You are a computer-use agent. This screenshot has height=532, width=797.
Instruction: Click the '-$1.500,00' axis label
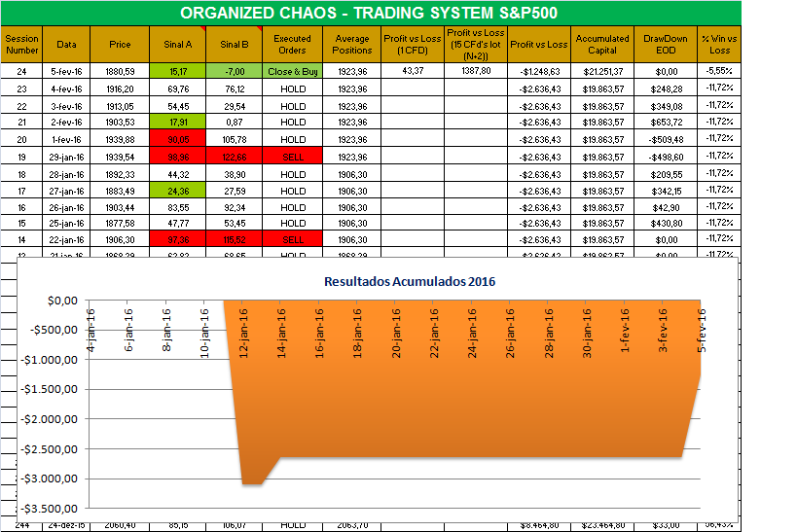click(50, 389)
